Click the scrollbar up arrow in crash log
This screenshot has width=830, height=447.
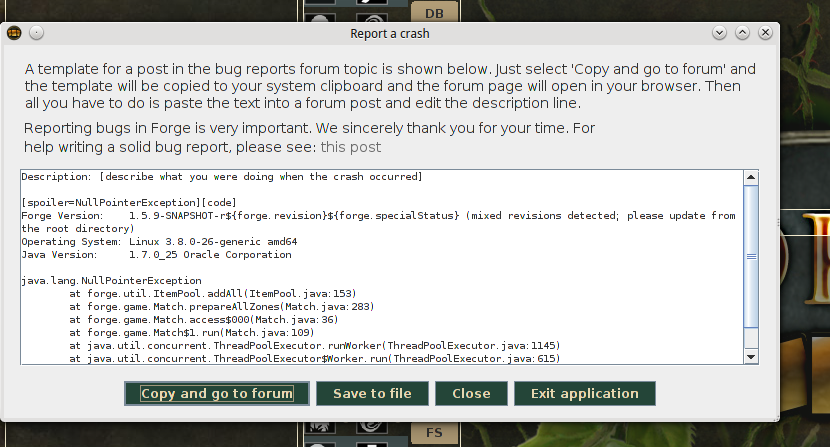(751, 177)
